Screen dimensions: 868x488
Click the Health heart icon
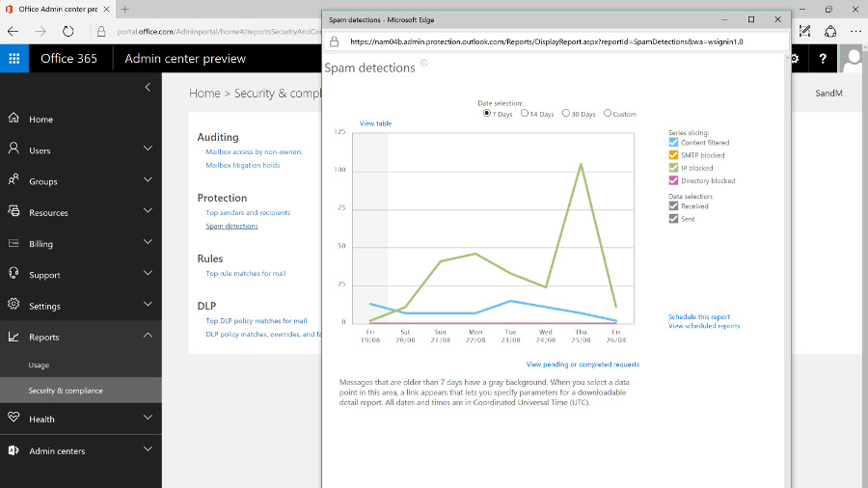click(14, 418)
